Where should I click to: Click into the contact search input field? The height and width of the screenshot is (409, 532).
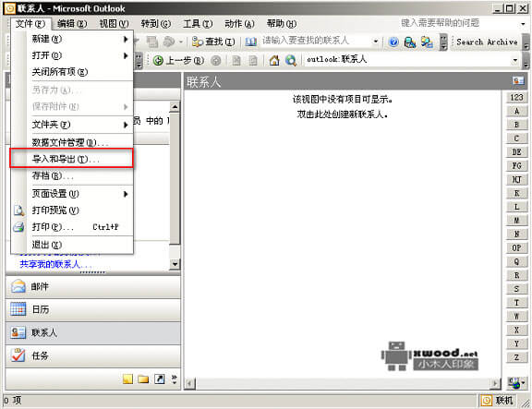316,42
